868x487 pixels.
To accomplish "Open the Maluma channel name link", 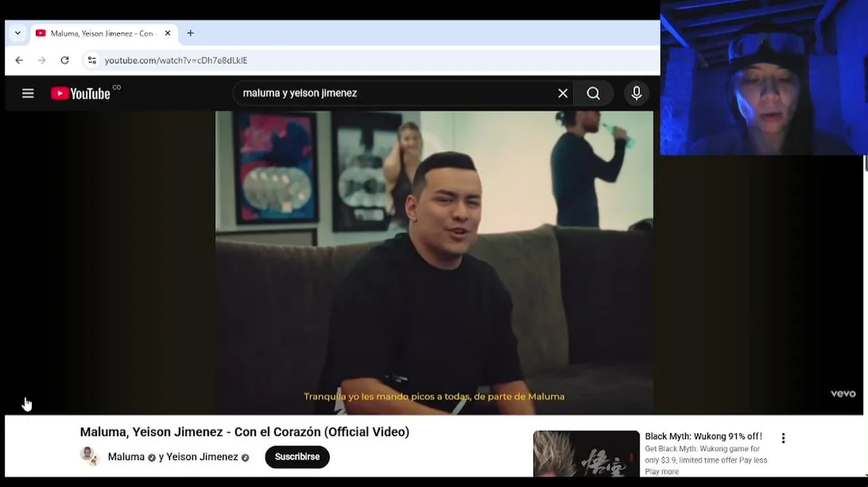I will click(126, 457).
